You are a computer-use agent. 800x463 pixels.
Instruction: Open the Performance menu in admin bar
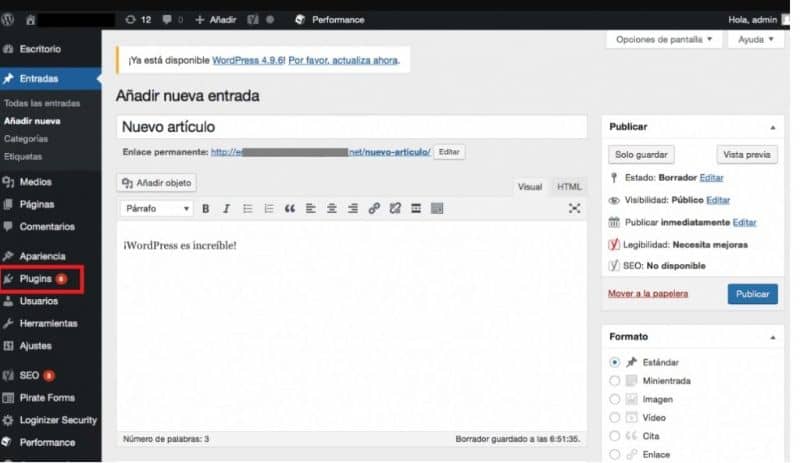[330, 20]
